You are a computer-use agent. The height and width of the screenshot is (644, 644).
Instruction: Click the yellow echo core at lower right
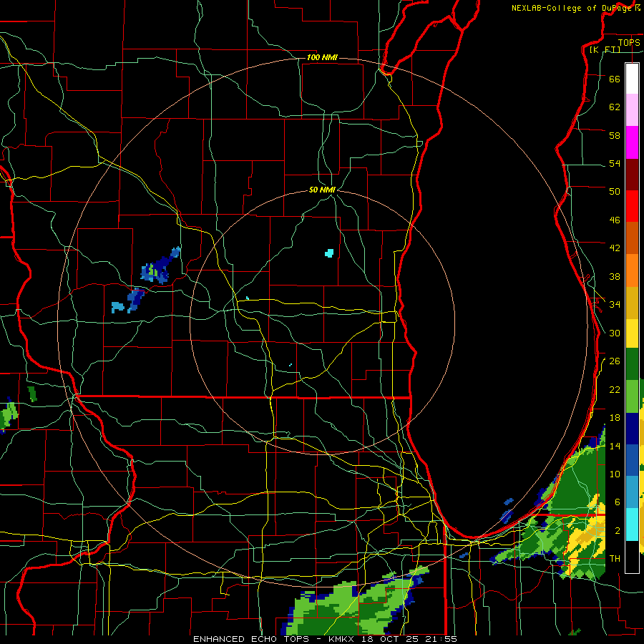click(x=585, y=534)
